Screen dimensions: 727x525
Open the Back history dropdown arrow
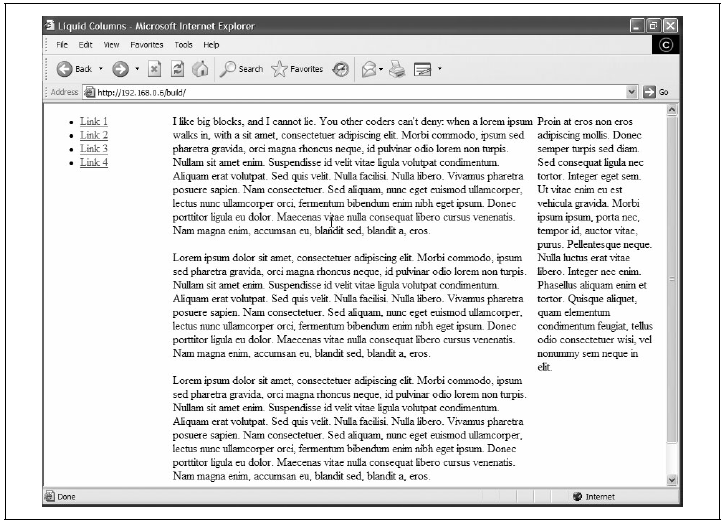pyautogui.click(x=101, y=69)
